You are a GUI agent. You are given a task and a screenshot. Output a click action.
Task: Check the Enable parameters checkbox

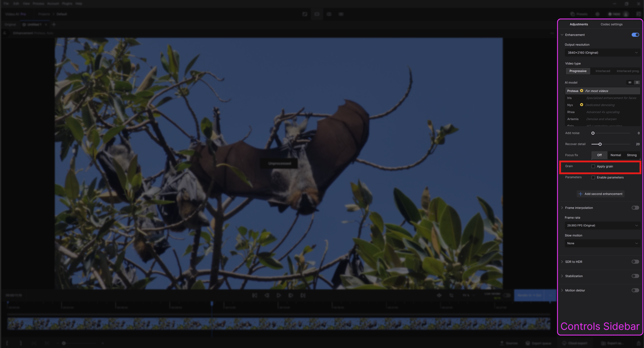593,177
